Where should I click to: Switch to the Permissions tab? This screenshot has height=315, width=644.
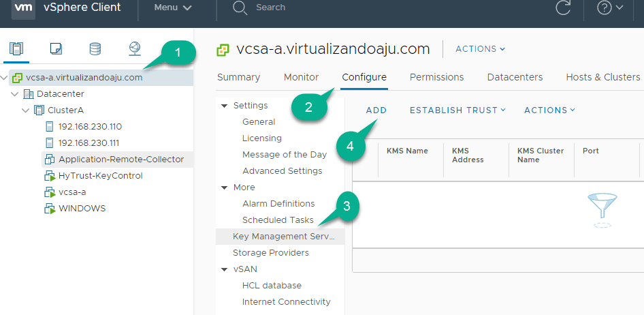[436, 77]
